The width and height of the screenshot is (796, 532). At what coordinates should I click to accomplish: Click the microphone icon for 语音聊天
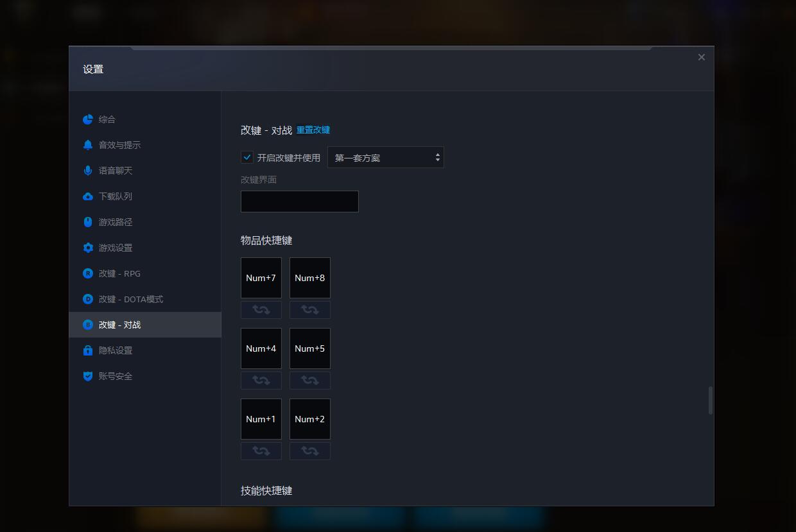[x=88, y=171]
